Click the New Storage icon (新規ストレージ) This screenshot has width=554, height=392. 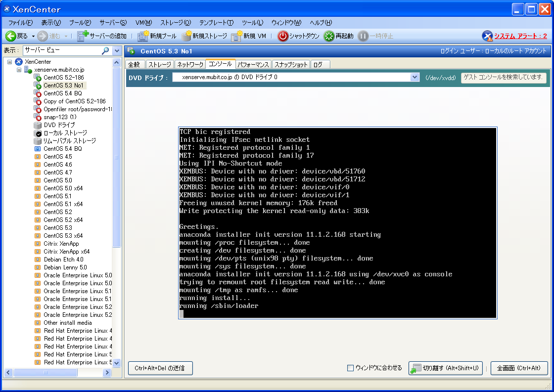(186, 36)
